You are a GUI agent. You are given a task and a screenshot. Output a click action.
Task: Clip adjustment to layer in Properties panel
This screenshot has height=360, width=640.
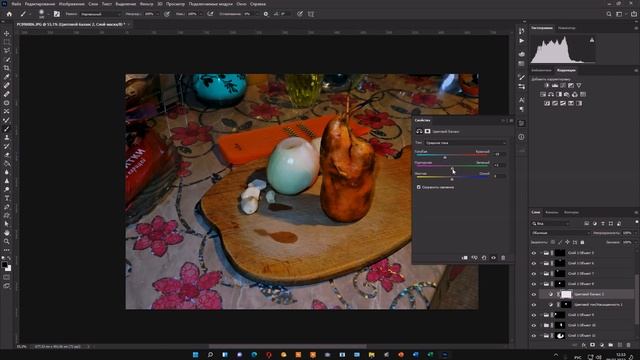pos(464,258)
